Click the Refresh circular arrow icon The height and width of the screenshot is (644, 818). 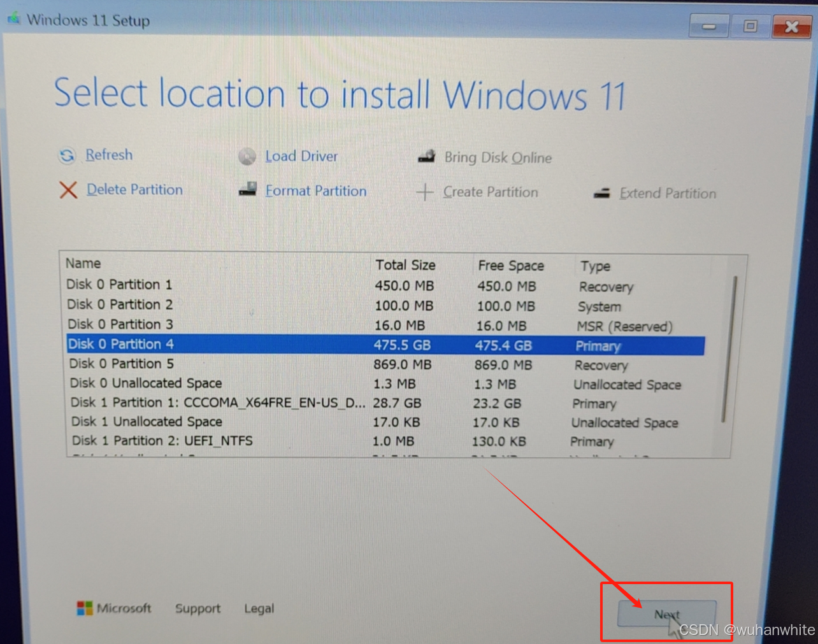tap(67, 155)
